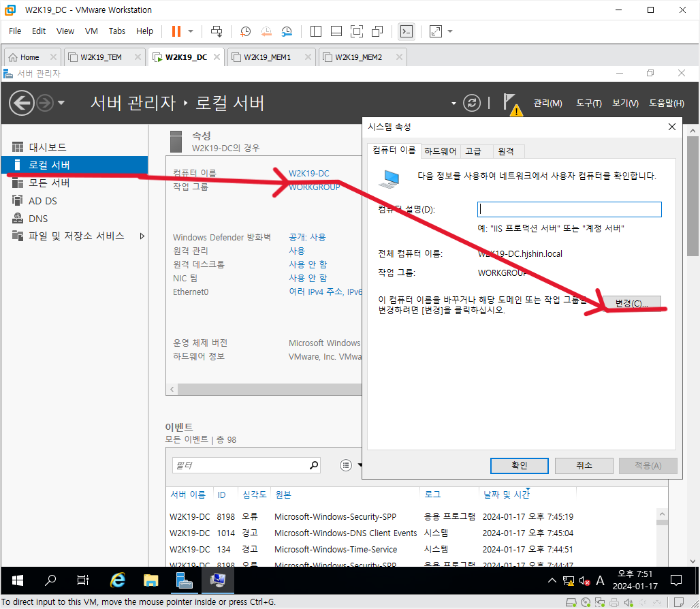This screenshot has height=609, width=700.
Task: Open Internet Explorer from the taskbar
Action: pos(117,580)
